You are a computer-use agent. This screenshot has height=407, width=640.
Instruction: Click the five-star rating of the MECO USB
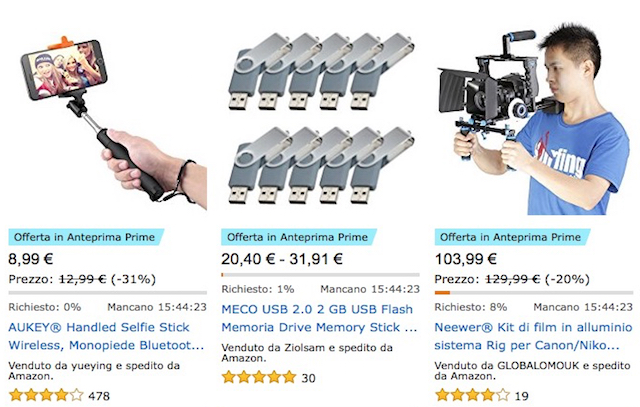(x=259, y=377)
